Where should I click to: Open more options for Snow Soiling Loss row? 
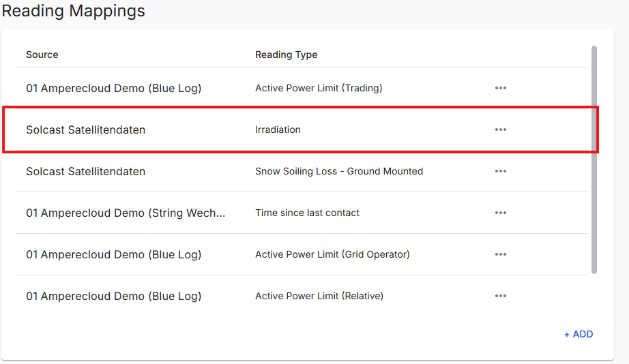(501, 171)
